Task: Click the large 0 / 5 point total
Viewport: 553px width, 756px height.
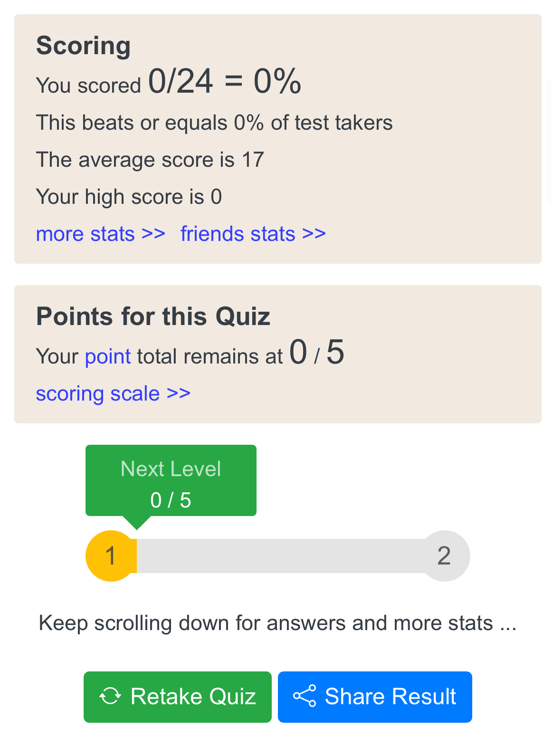Action: tap(317, 353)
